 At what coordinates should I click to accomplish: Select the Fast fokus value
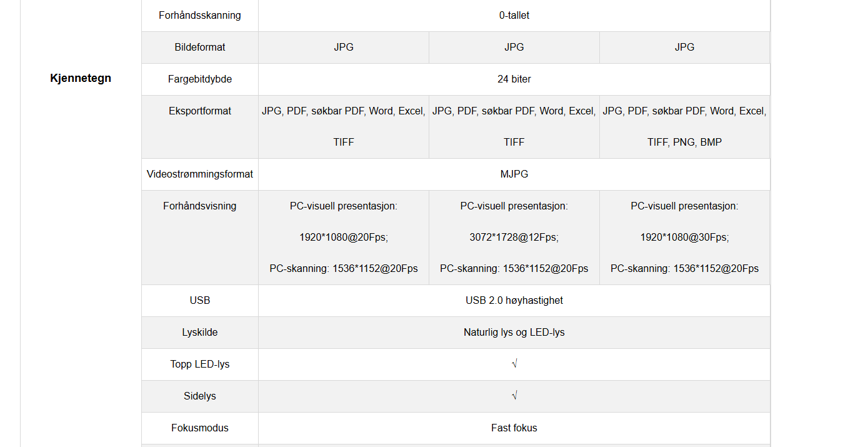coord(514,428)
